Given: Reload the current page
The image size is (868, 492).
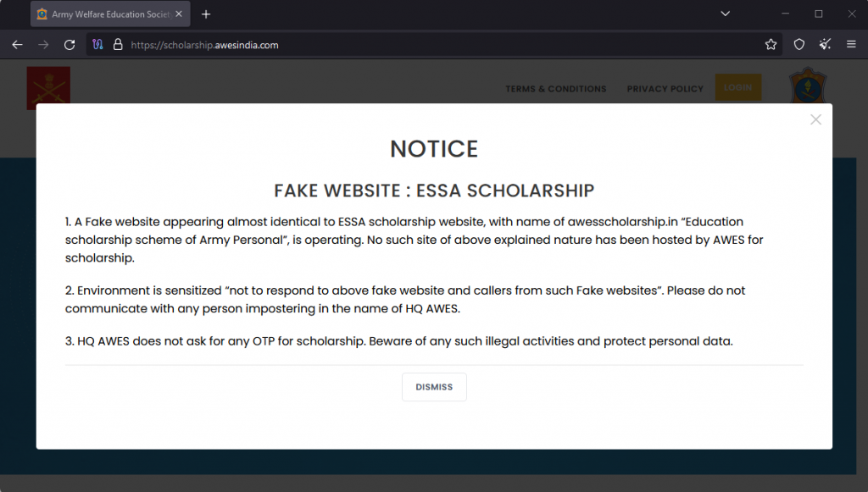Looking at the screenshot, I should click(70, 45).
